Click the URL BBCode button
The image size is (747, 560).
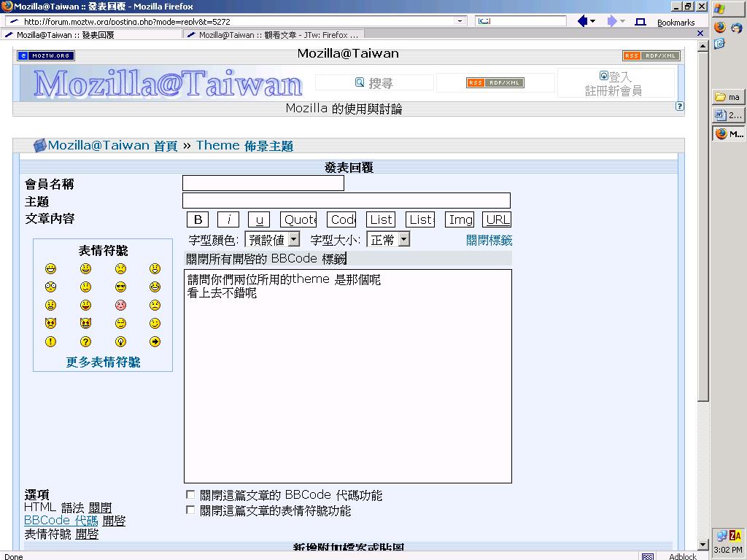(x=497, y=219)
